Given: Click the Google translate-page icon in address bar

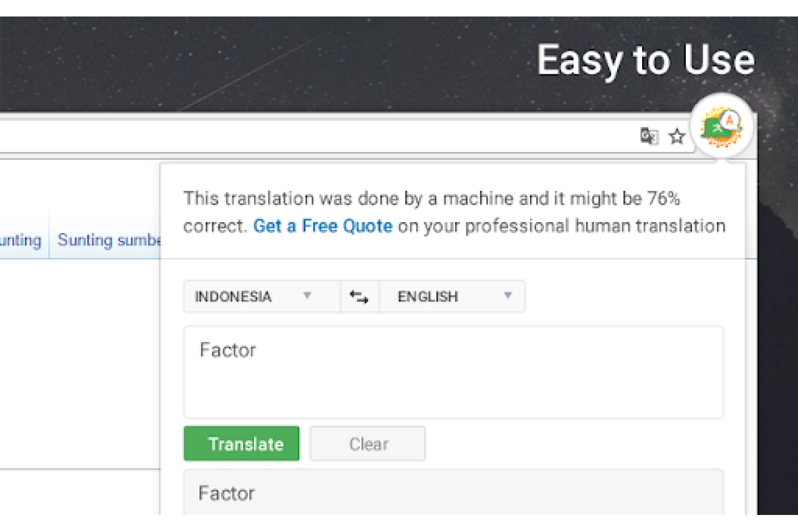Looking at the screenshot, I should [649, 137].
